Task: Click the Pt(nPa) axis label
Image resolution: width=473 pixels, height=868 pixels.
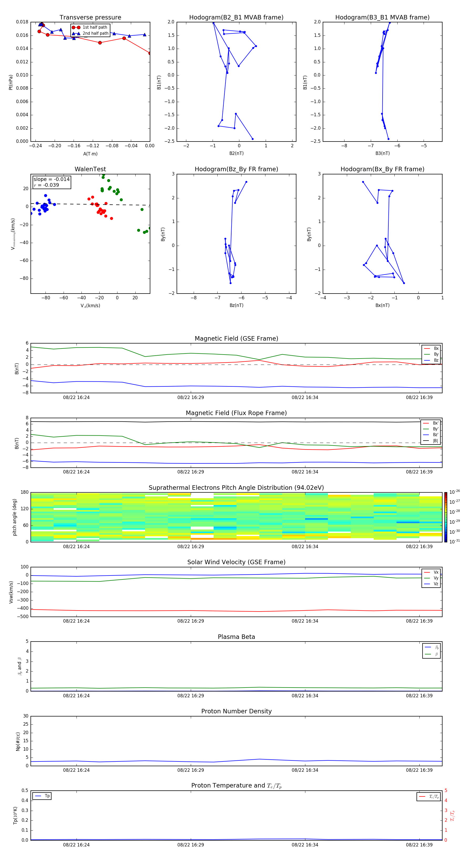Action: (11, 82)
